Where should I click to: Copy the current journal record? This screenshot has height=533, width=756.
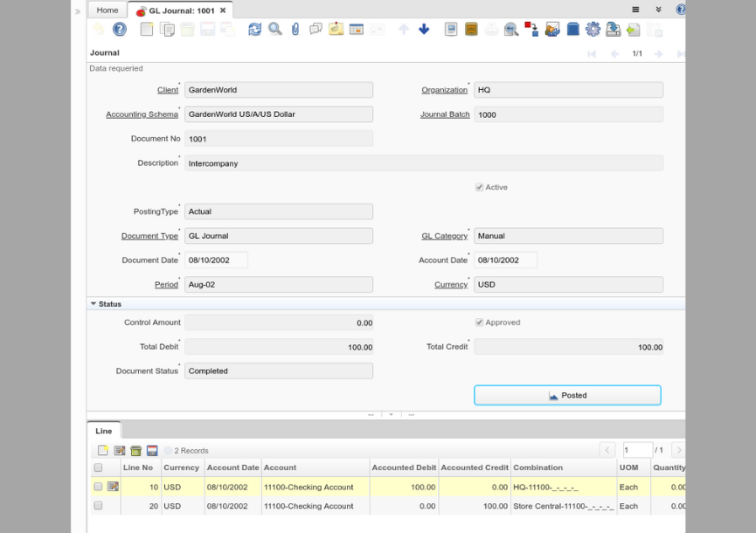coord(167,30)
